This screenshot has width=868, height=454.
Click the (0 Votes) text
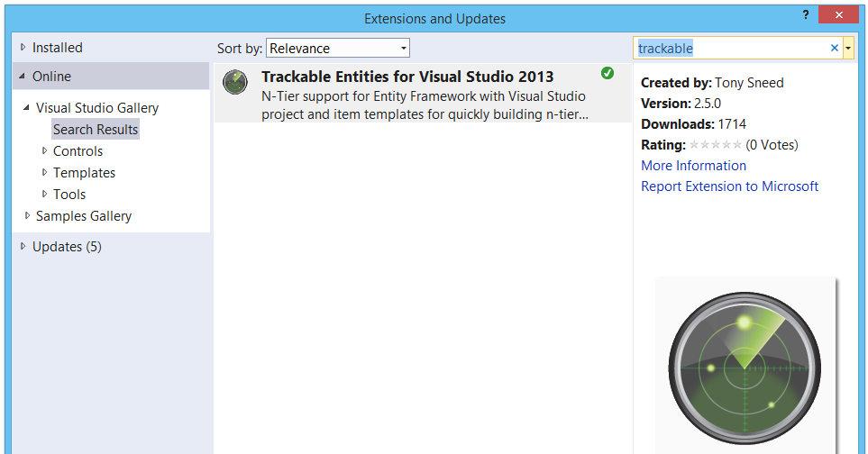772,145
